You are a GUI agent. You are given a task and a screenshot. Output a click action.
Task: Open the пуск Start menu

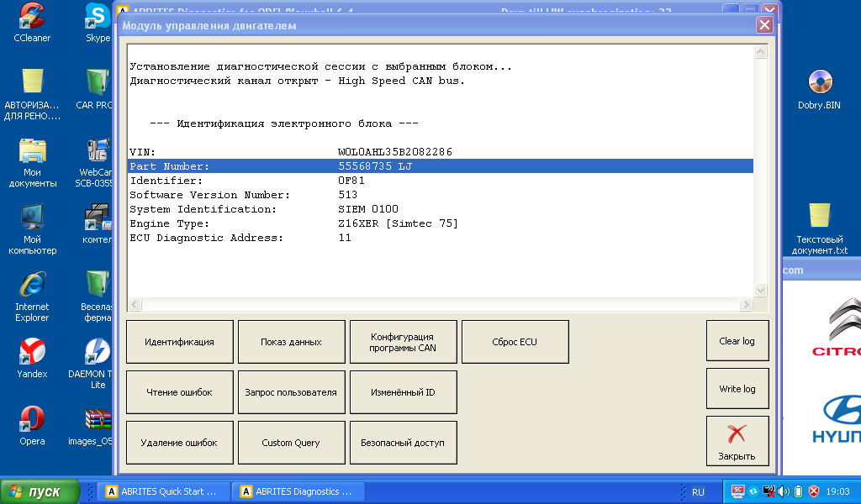(40, 491)
